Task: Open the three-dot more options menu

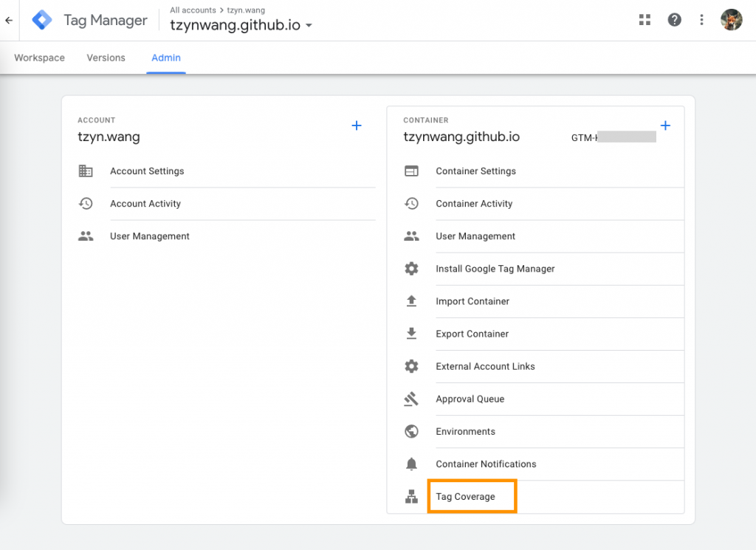Action: [701, 20]
